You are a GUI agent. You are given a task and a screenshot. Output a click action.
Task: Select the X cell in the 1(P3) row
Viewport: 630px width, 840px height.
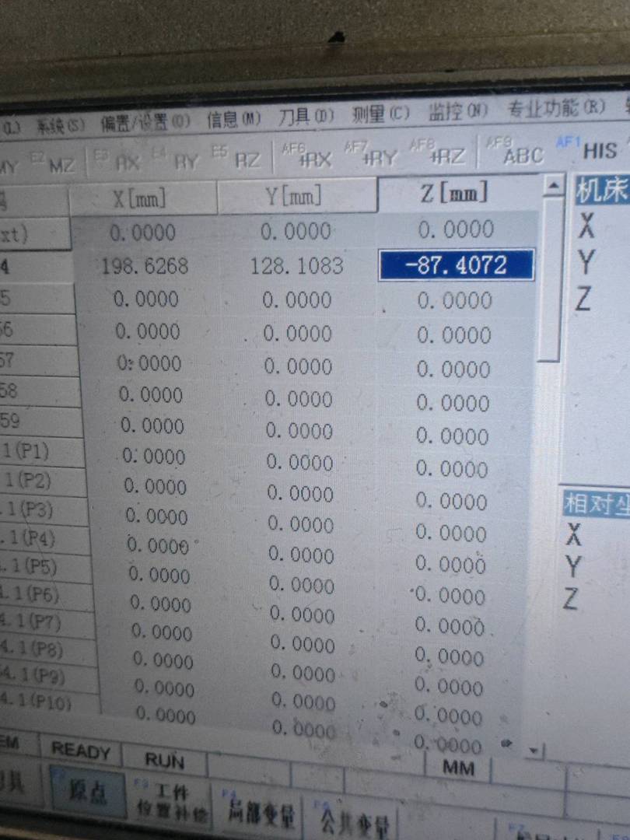[x=156, y=516]
